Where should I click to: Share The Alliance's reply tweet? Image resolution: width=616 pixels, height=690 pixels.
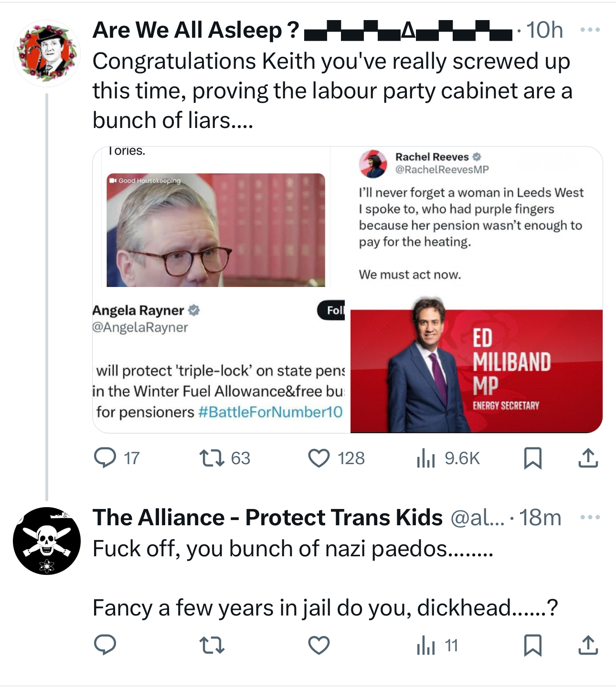pos(588,646)
